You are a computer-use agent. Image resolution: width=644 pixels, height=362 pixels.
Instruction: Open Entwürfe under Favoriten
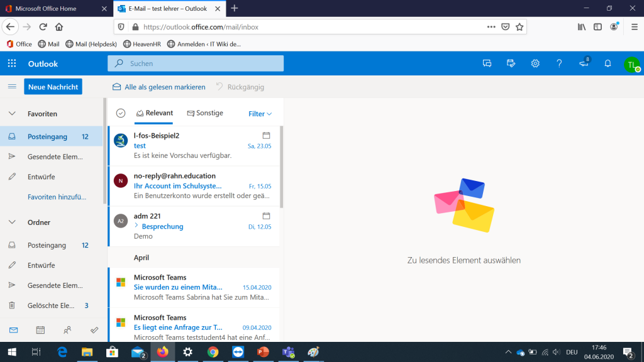pos(52,177)
